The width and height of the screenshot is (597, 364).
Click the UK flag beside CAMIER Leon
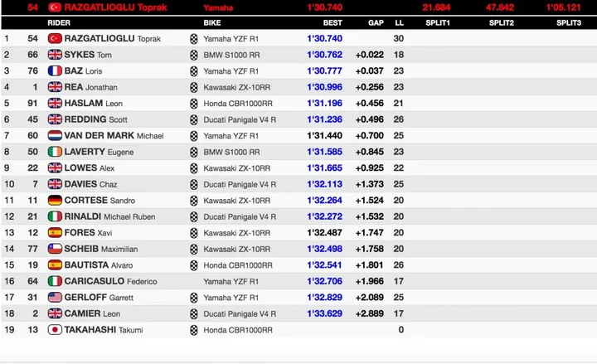tap(55, 313)
